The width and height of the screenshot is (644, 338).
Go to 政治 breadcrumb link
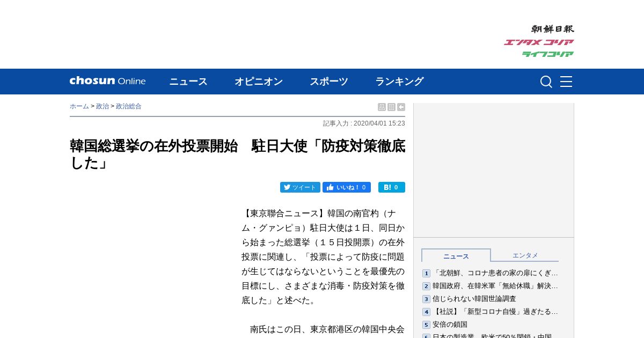tap(103, 106)
